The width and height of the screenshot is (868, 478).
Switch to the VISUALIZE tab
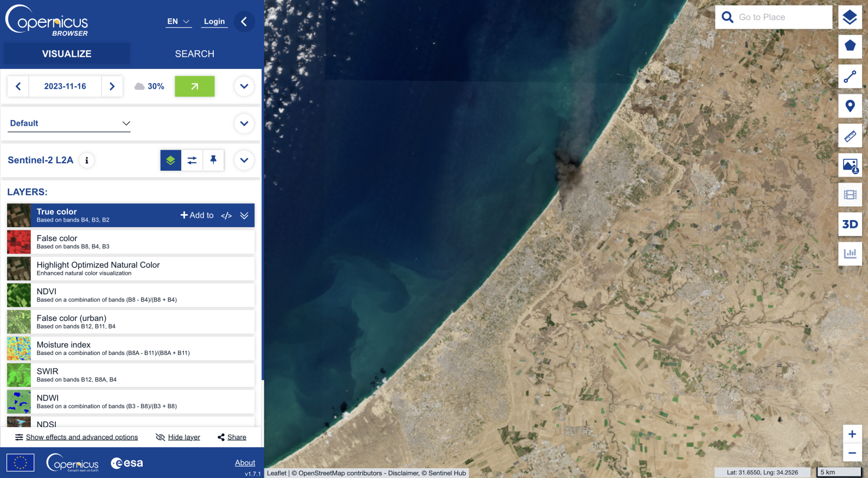tap(67, 54)
